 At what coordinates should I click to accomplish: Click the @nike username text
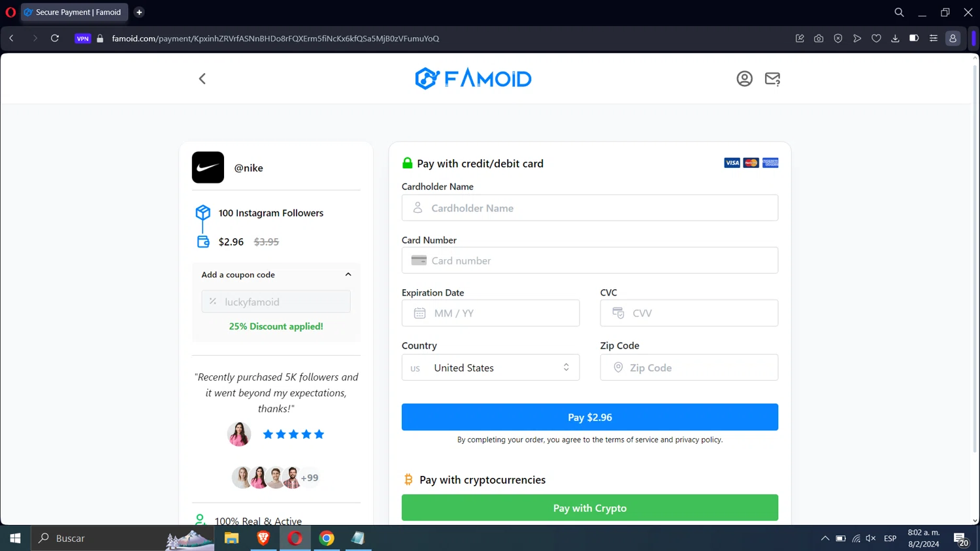[x=249, y=168]
